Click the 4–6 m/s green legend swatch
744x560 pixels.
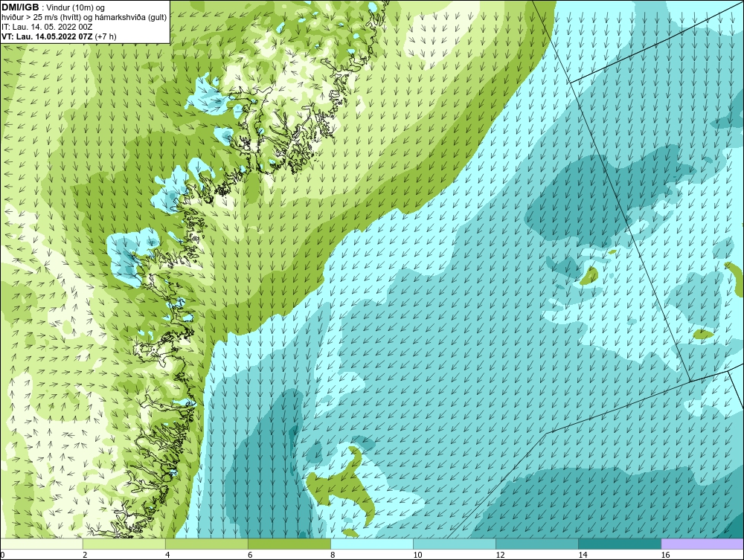pos(206,544)
